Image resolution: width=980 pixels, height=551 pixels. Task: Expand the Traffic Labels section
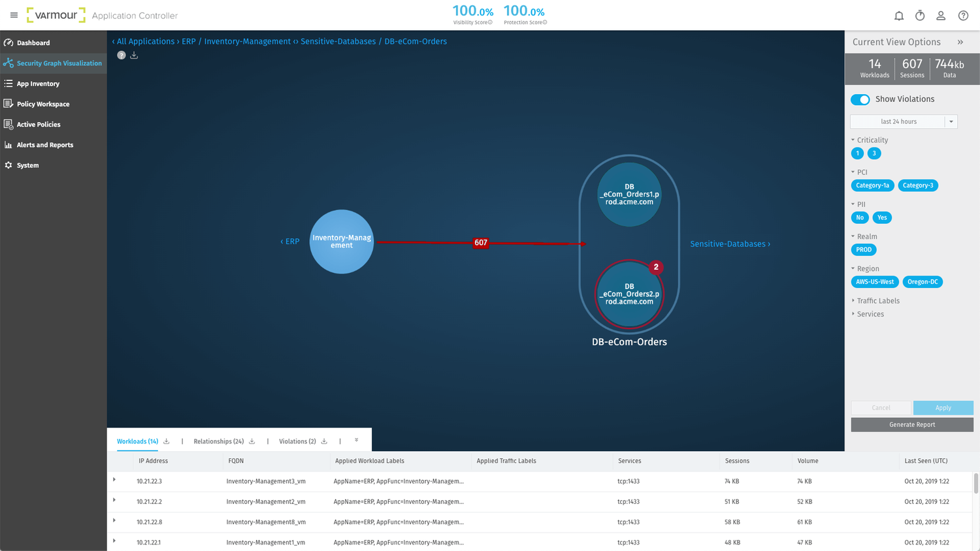(x=877, y=301)
